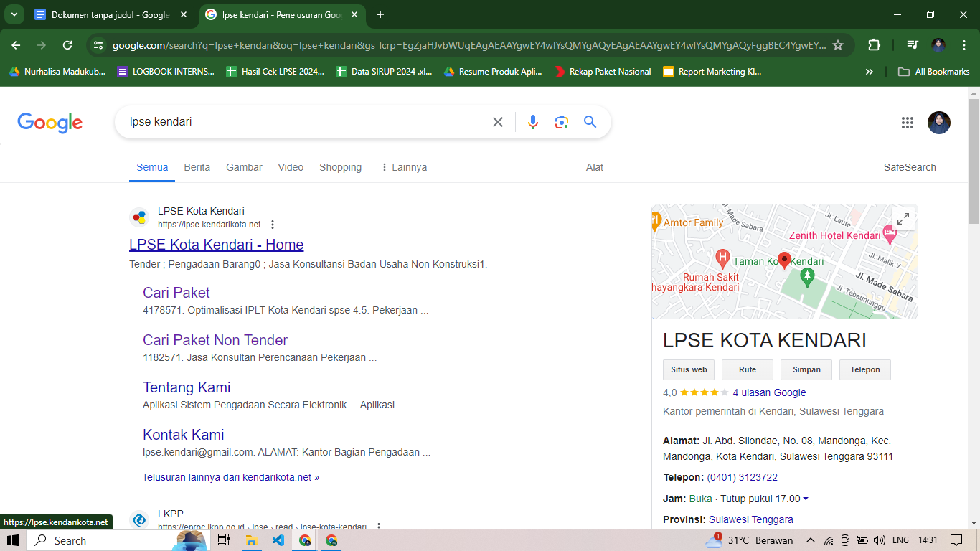Open the Cari Paket Non Tender sitelink
The width and height of the screenshot is (980, 551).
pos(215,340)
